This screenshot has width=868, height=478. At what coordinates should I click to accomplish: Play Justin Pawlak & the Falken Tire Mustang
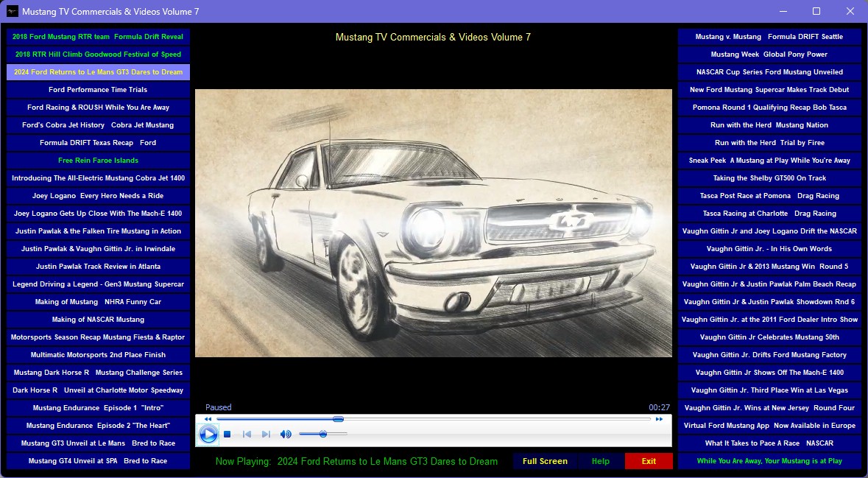coord(98,231)
